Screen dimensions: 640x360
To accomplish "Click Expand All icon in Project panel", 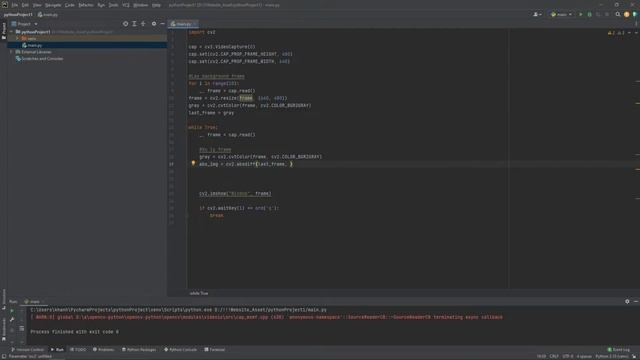I will click(x=134, y=24).
